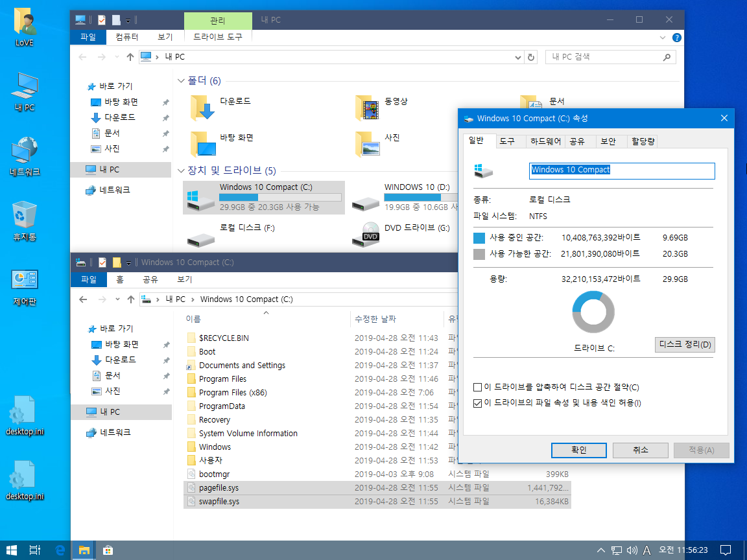Launch Edge browser from taskbar

(60, 550)
